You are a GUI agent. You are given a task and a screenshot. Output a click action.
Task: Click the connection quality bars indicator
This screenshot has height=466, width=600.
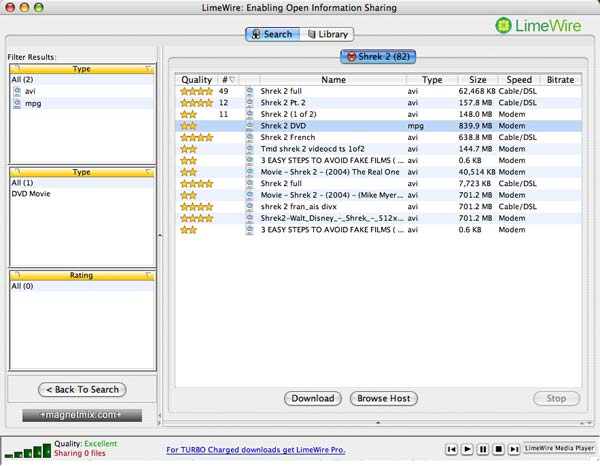[28, 451]
